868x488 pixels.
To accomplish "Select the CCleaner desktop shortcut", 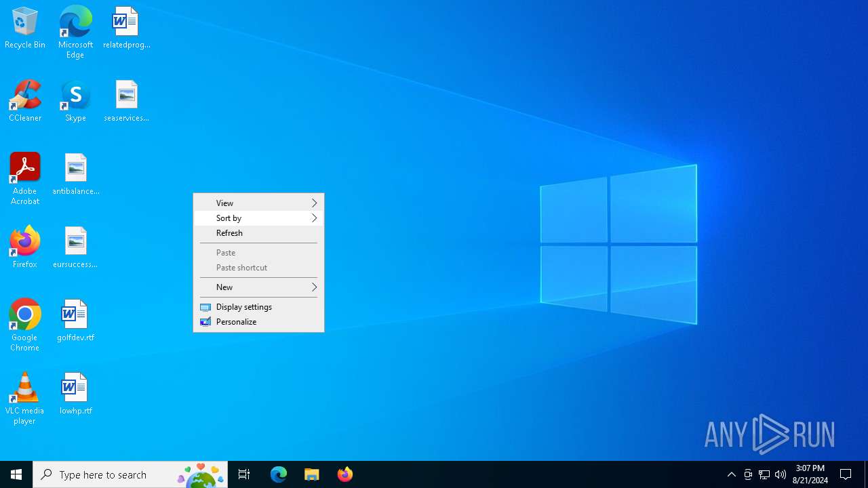I will pos(25,102).
